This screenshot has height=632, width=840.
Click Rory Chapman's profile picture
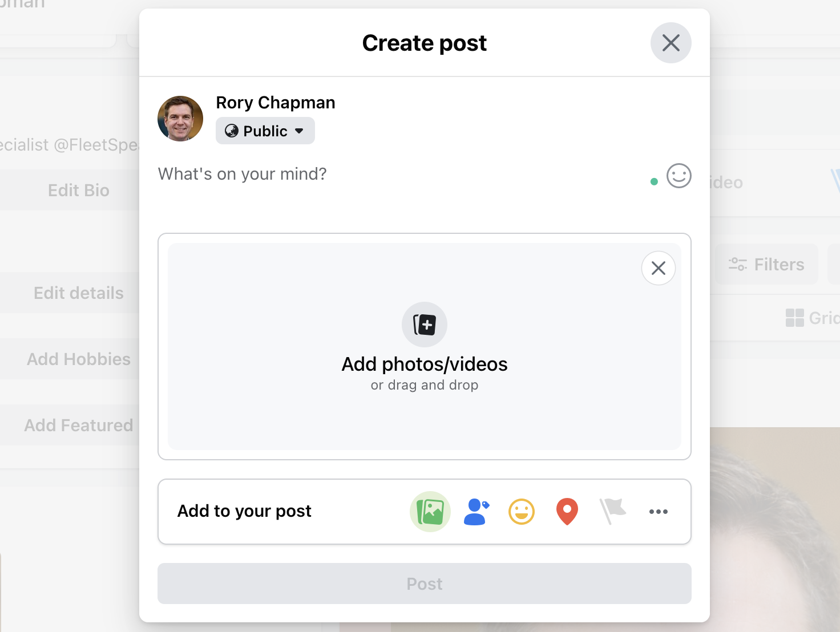pyautogui.click(x=180, y=119)
